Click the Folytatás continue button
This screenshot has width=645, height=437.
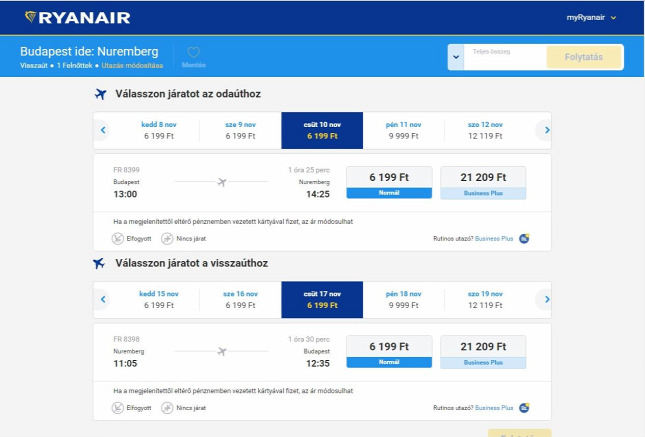coord(584,57)
